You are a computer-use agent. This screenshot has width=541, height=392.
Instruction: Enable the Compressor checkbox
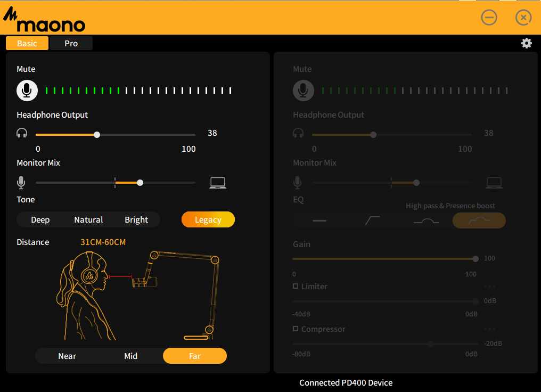[x=296, y=329]
